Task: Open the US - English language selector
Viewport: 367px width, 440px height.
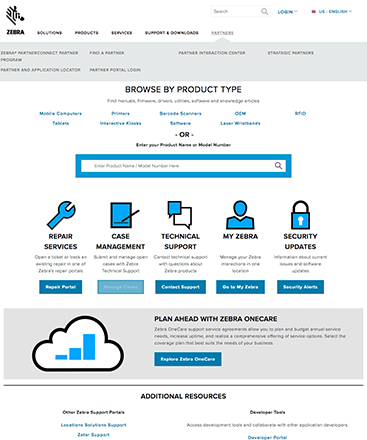Action: [x=335, y=12]
